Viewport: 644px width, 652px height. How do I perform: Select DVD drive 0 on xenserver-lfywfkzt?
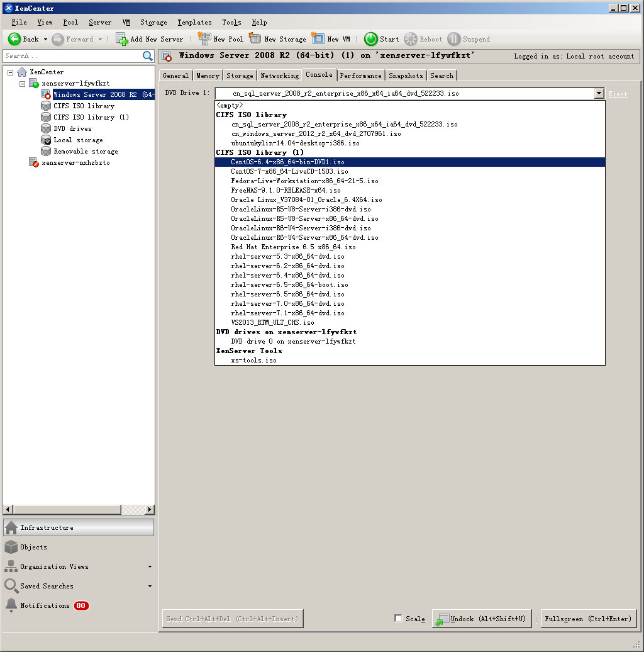pyautogui.click(x=409, y=341)
